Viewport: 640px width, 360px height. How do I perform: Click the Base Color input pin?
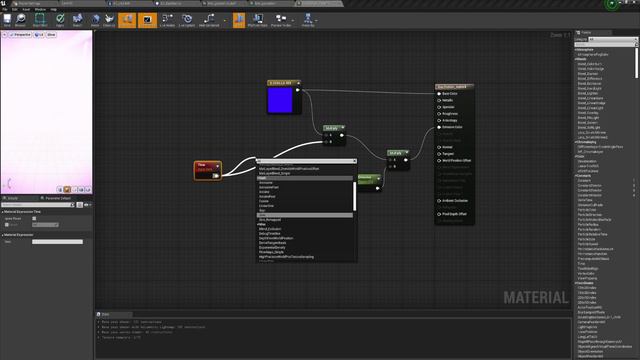[439, 93]
